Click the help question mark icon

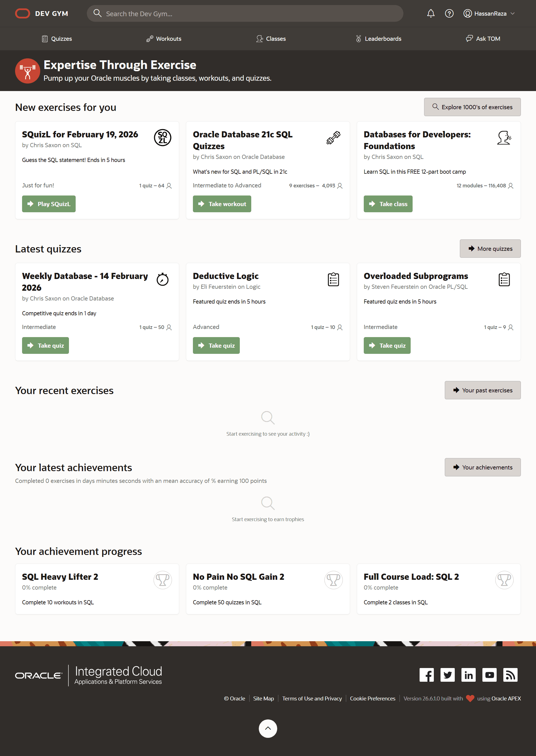click(449, 13)
